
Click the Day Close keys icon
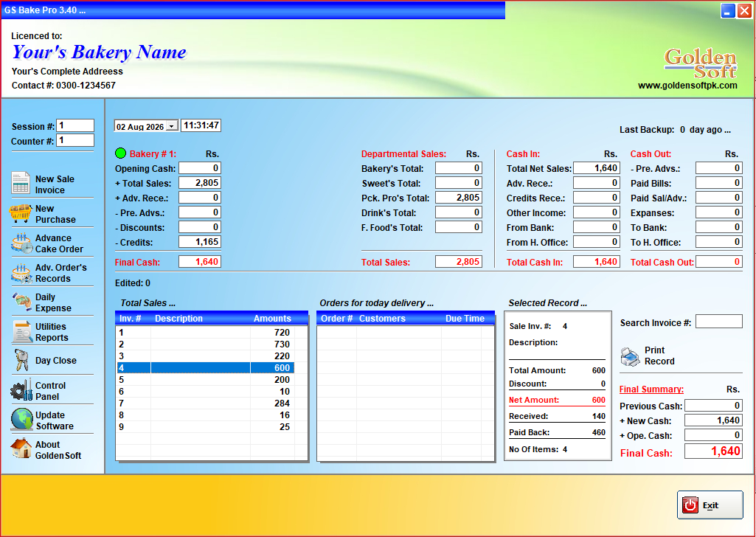click(x=21, y=360)
